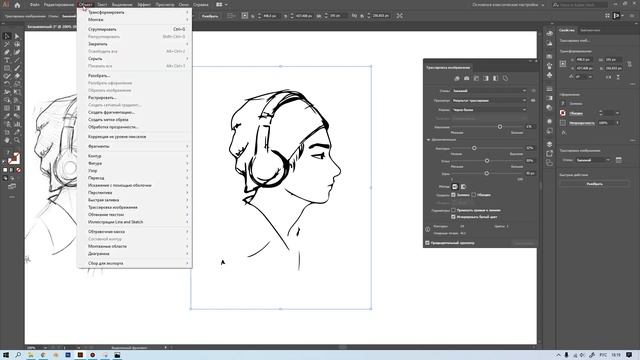Choose the High Color camera preset icon

coord(467,78)
